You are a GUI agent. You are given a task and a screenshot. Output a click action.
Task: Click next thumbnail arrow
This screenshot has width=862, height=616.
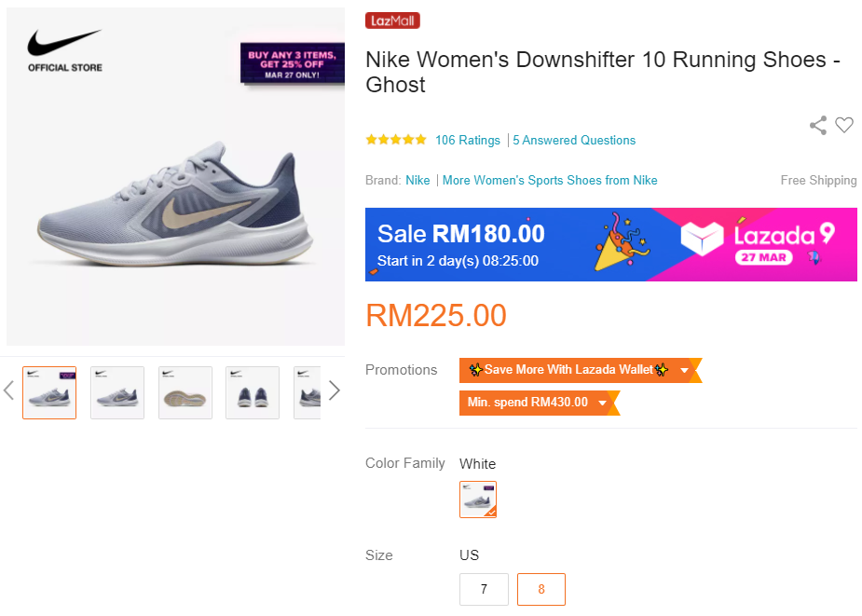click(335, 390)
